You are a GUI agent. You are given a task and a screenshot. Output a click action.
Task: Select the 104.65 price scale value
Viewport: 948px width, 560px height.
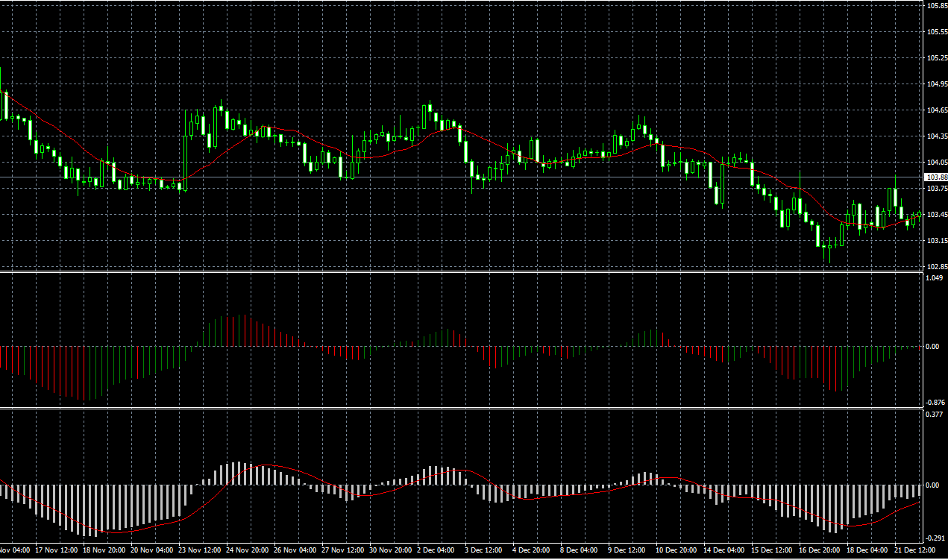pos(937,110)
